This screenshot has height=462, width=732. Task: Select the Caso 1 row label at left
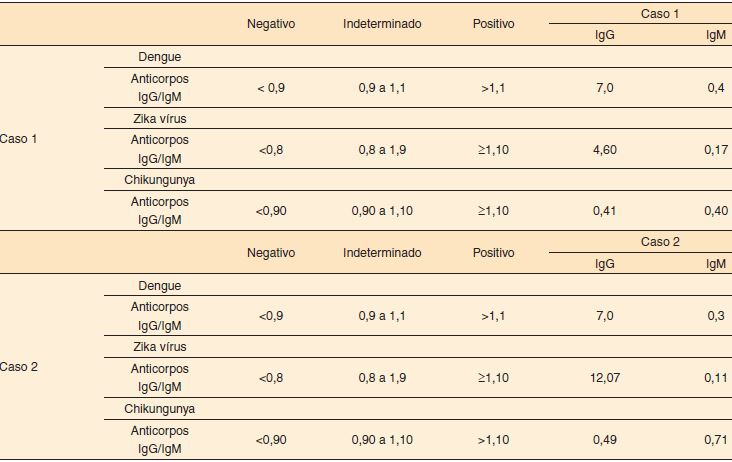[19, 138]
